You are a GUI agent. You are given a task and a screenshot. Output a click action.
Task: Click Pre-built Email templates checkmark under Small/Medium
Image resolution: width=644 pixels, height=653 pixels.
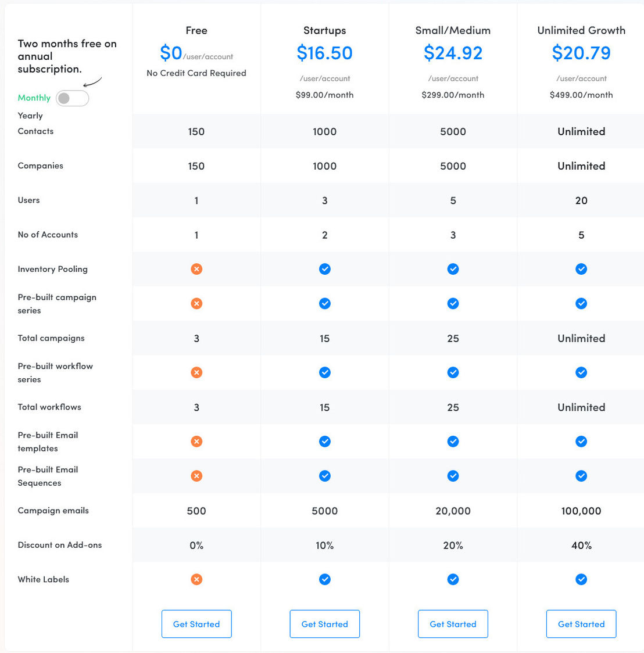pyautogui.click(x=453, y=442)
